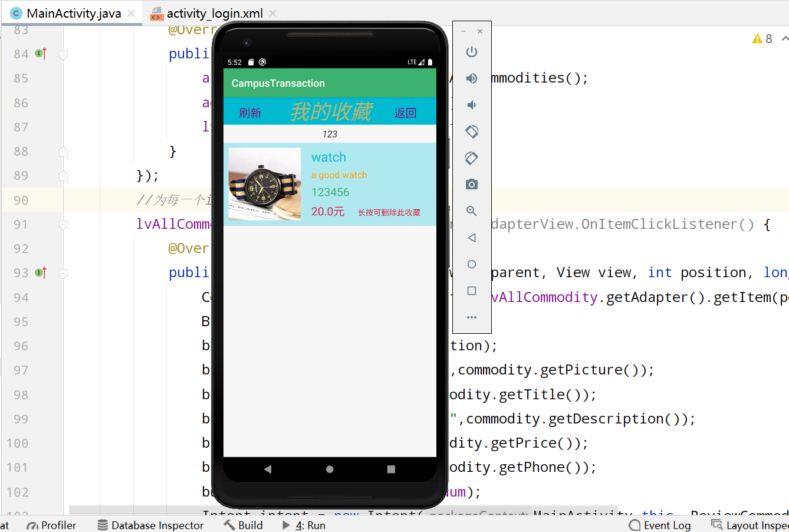Screen dimensions: 789x532
Task: Activate the emulator zoom magnifier
Action: (x=472, y=211)
